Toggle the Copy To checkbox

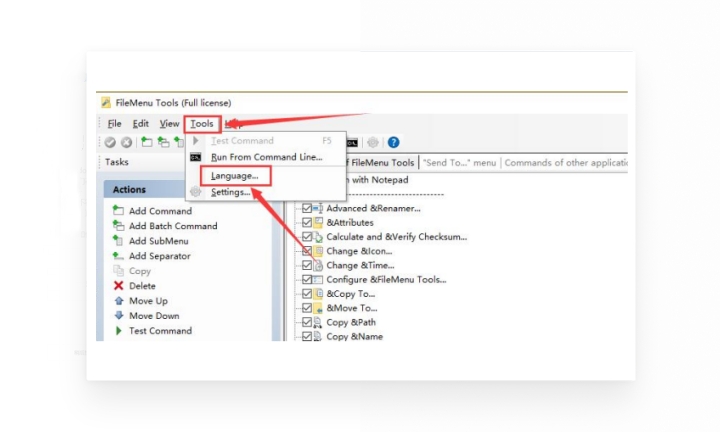click(307, 294)
